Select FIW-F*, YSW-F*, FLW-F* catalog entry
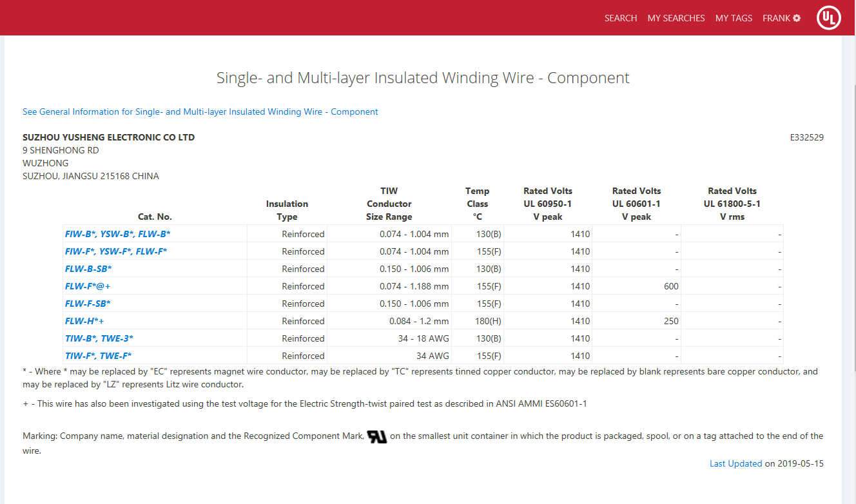Screen dimensions: 856x504 116,251
